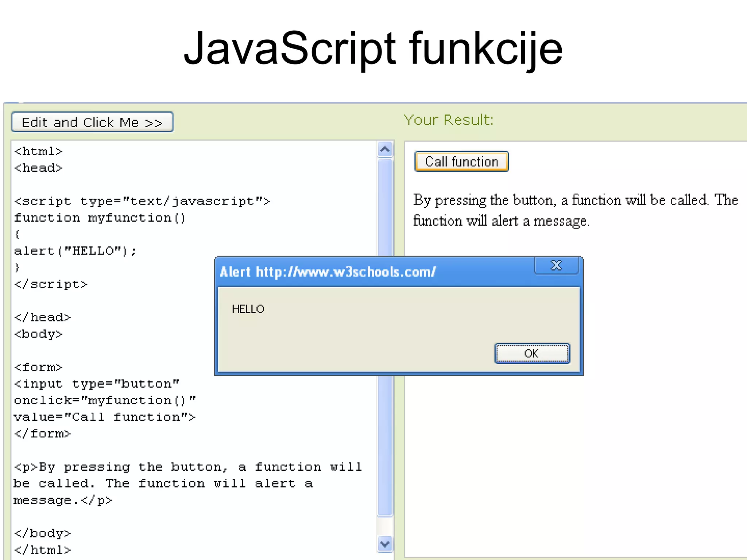747x560 pixels.
Task: Click the <p>By pressing the button code line
Action: click(188, 467)
